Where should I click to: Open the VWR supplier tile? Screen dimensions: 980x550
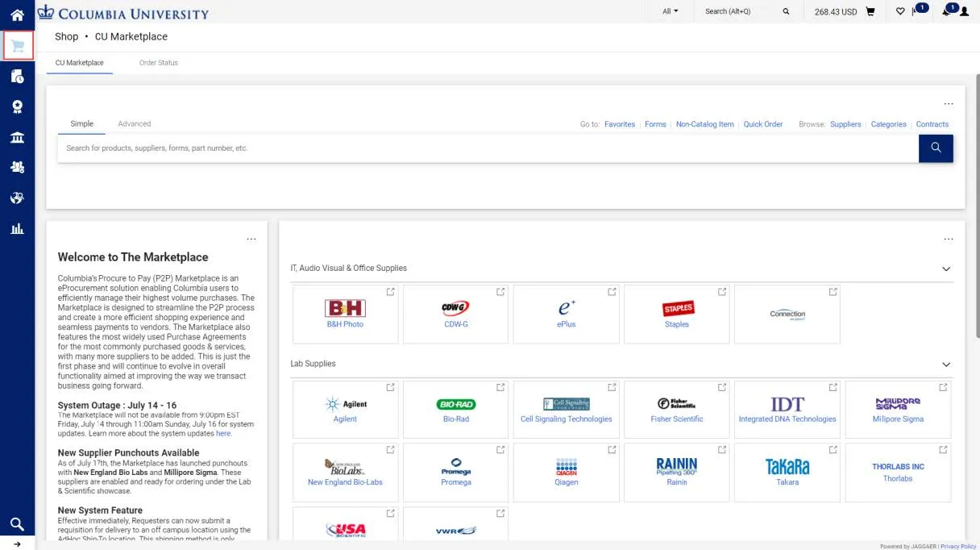(x=456, y=524)
